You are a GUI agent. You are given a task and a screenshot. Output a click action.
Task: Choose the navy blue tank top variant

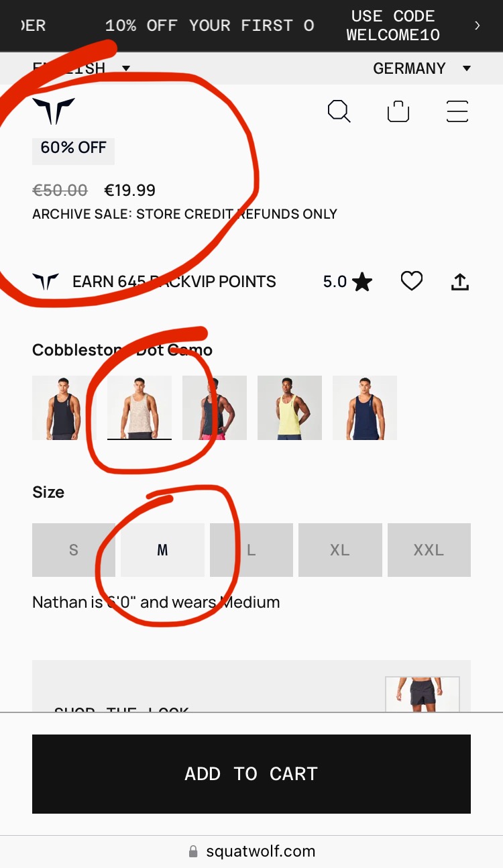365,408
